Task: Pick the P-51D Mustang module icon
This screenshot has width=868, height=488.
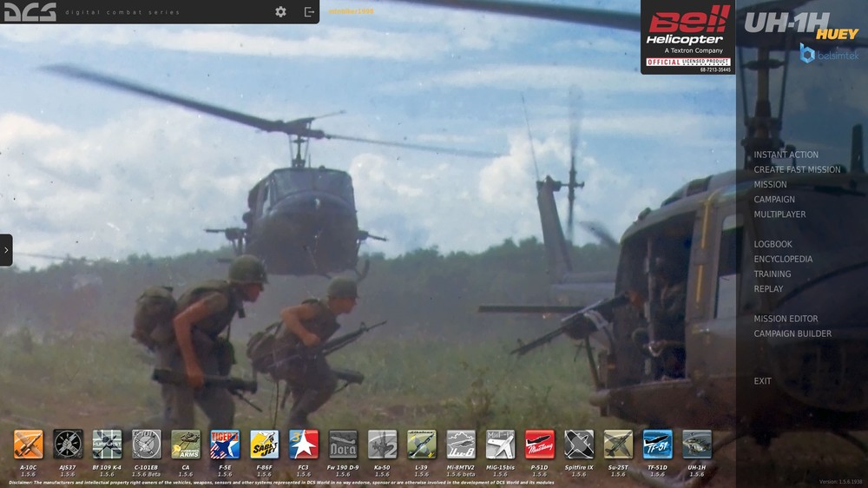Action: tap(539, 445)
